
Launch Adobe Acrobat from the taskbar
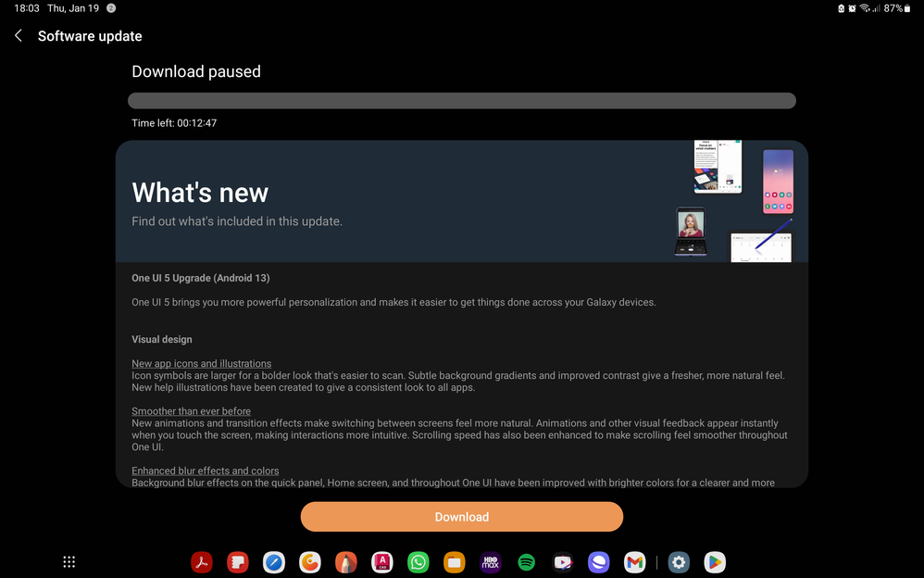pyautogui.click(x=202, y=562)
